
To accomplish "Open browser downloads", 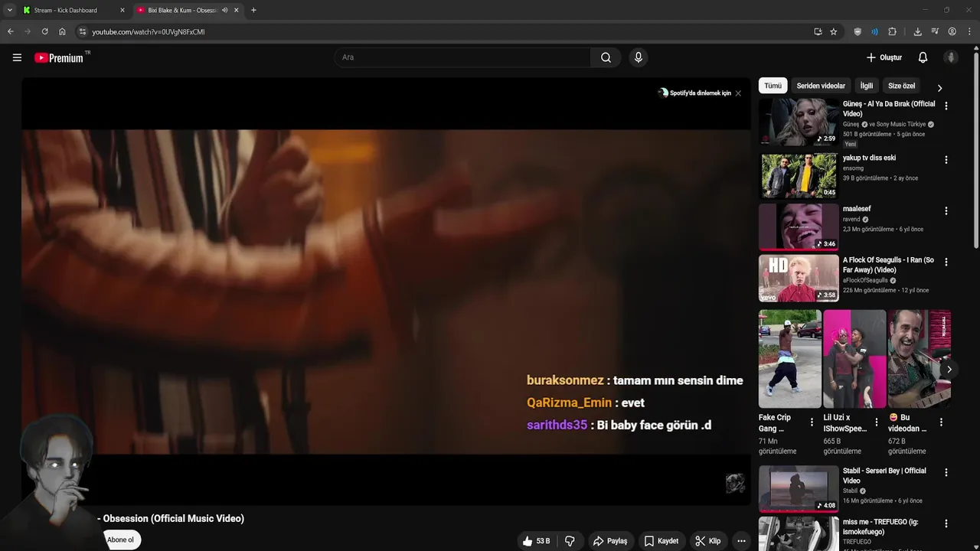I will tap(917, 31).
